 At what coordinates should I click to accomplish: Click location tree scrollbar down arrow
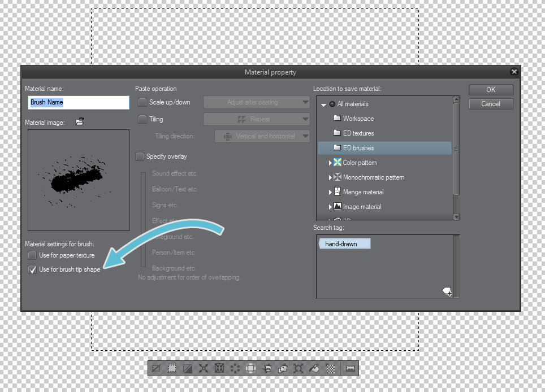456,217
